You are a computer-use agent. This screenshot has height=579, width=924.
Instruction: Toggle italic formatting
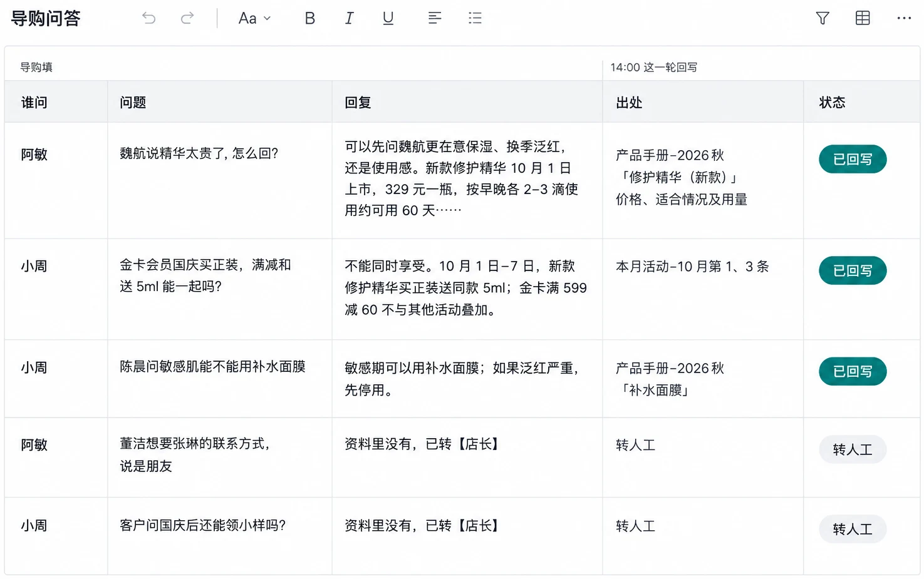[349, 18]
